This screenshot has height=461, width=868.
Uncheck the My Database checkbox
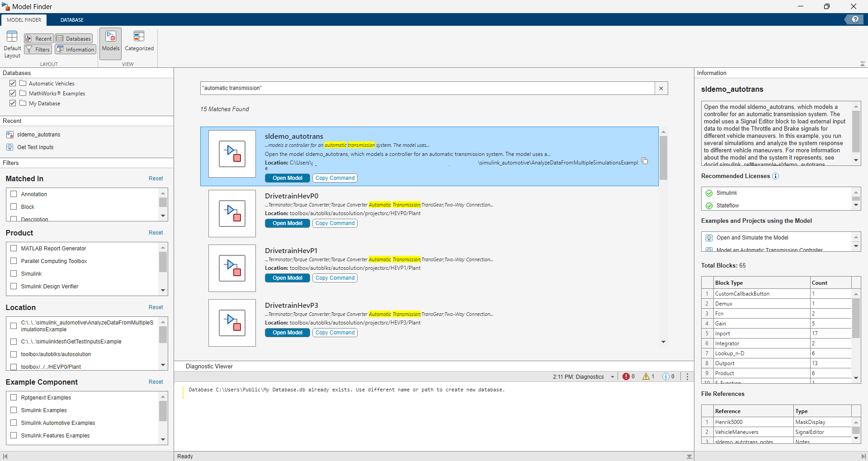point(13,103)
